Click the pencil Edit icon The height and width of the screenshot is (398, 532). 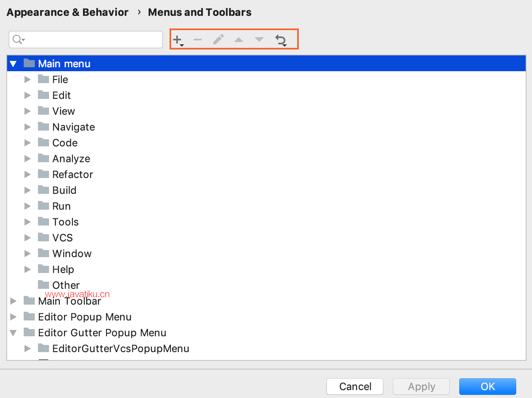(218, 40)
